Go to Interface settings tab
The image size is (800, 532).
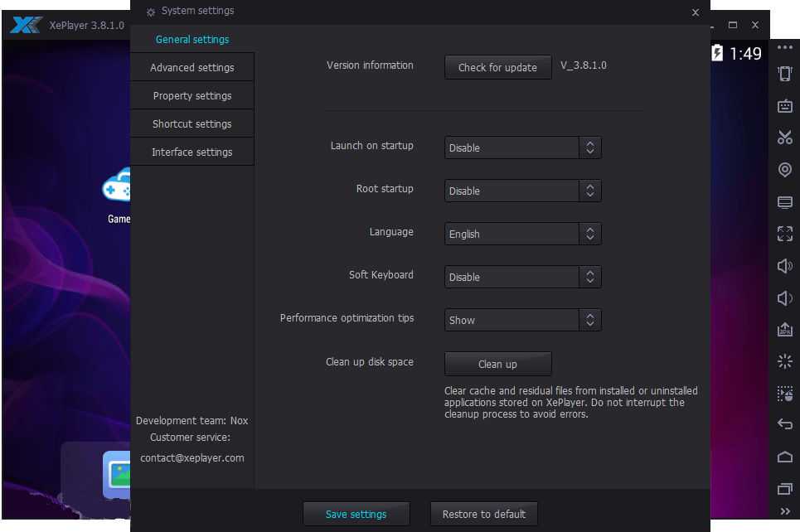[192, 152]
